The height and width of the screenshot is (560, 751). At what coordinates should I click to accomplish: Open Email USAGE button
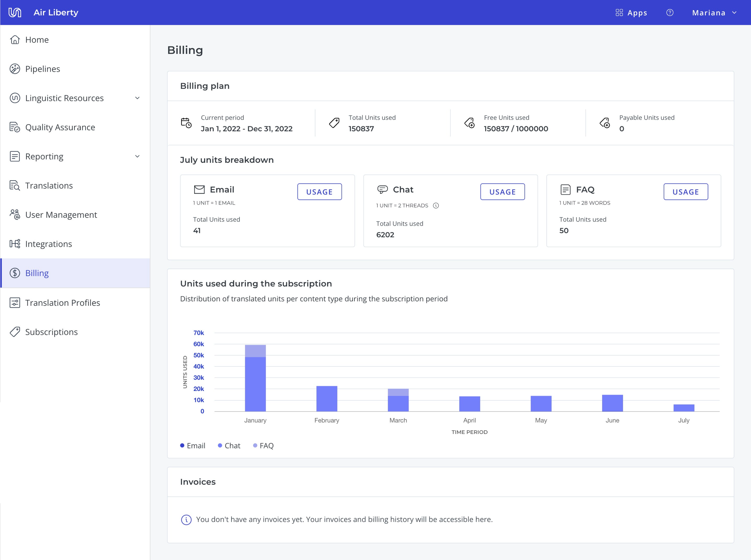click(x=320, y=192)
